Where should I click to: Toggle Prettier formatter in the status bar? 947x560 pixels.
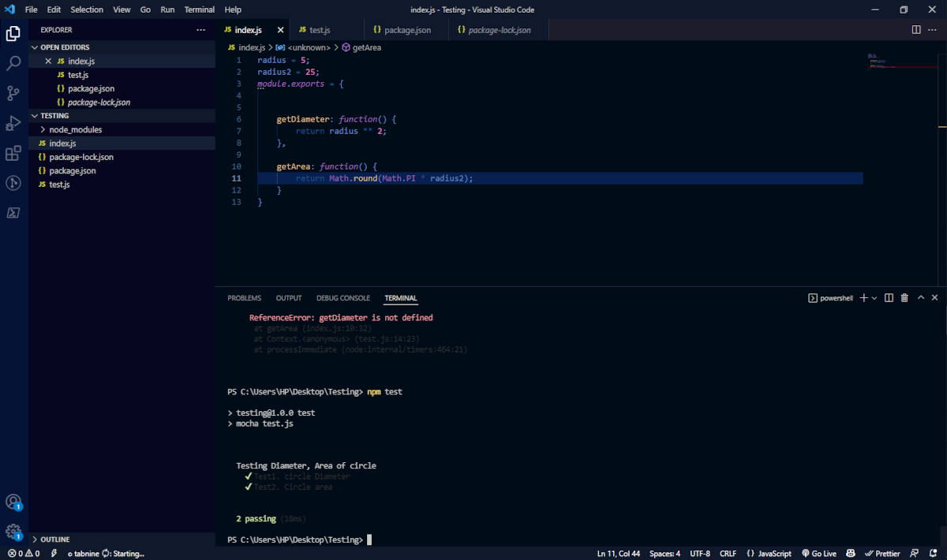click(882, 553)
